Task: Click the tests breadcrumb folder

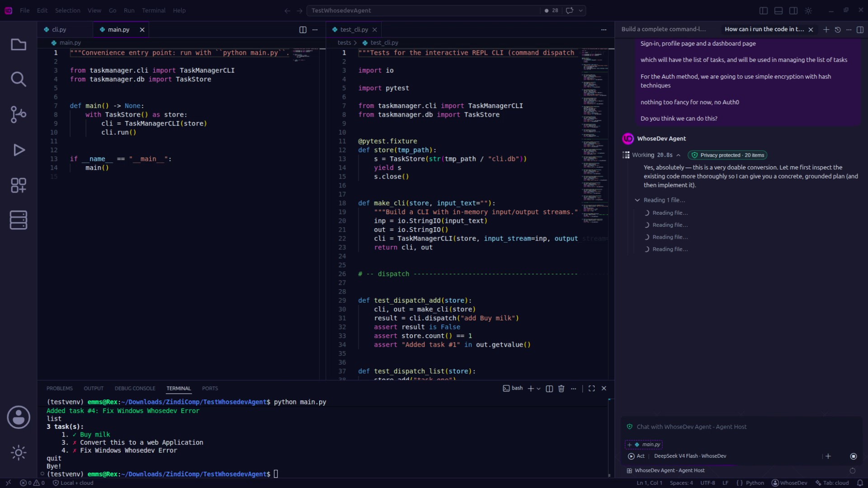Action: click(344, 43)
